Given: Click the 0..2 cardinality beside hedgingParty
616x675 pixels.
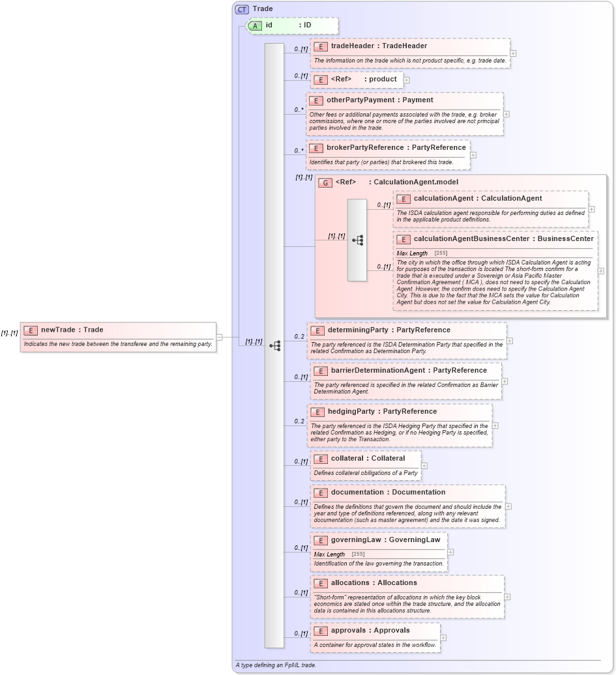Looking at the screenshot, I should click(x=299, y=422).
